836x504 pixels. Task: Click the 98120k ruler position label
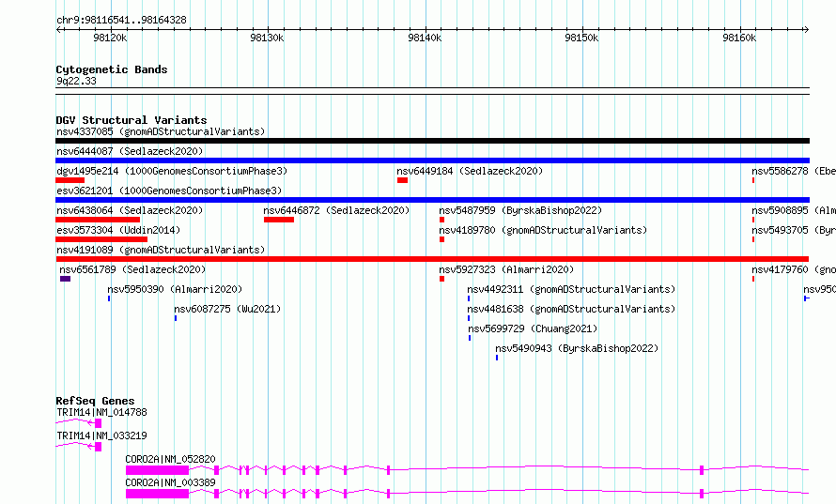[110, 38]
